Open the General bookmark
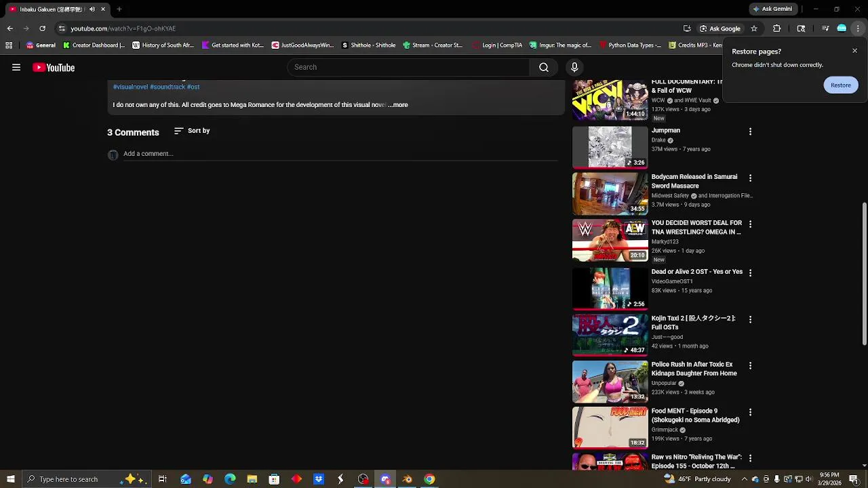868x488 pixels. coord(41,45)
